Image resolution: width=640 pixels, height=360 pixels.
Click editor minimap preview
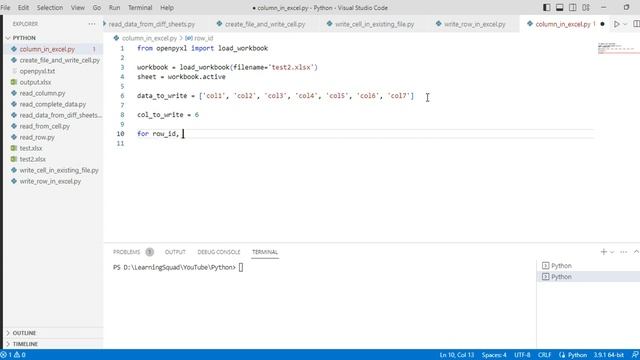pos(617,48)
